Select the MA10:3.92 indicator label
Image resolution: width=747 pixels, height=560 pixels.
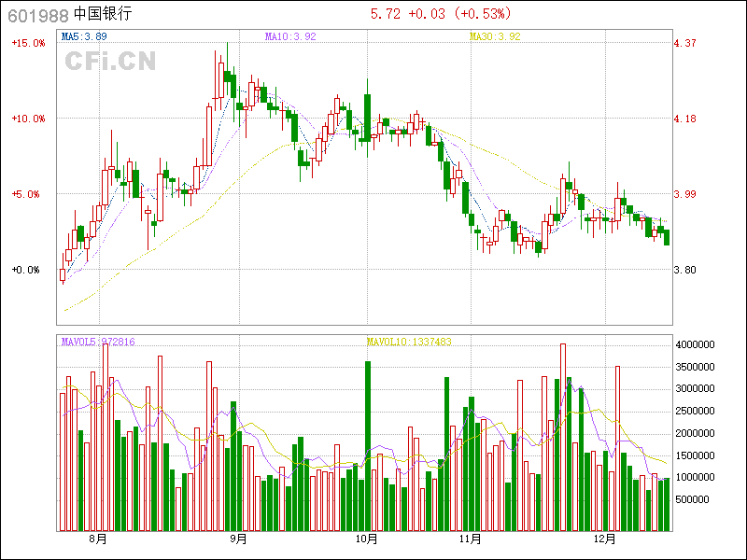pyautogui.click(x=290, y=36)
